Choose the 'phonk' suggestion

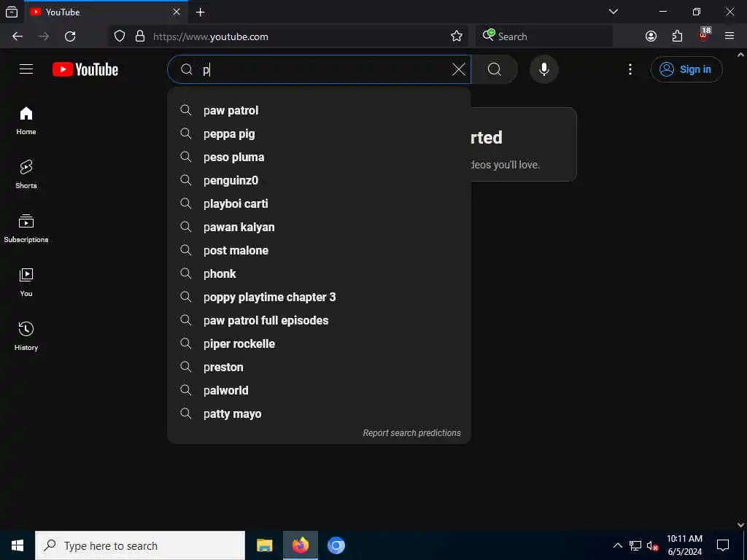tap(320, 274)
